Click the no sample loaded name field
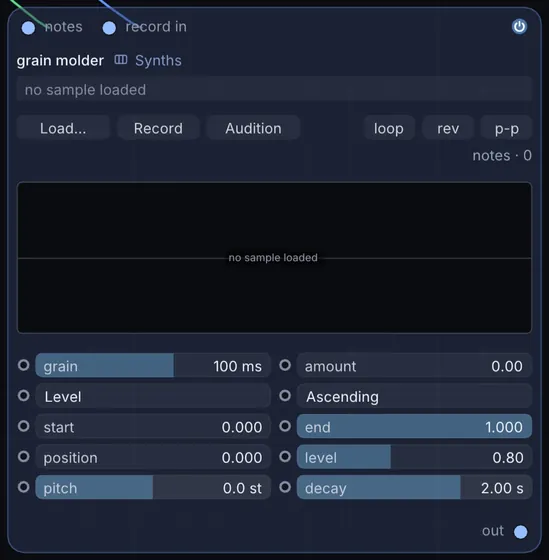 [274, 89]
